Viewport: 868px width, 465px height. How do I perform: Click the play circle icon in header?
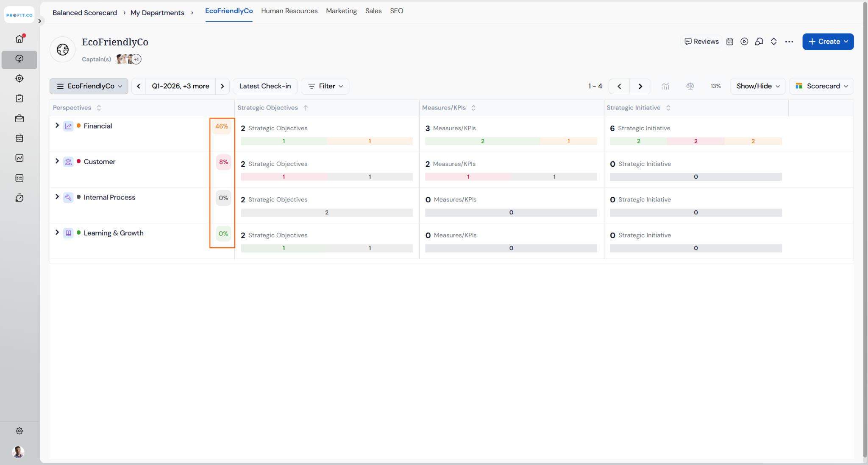(x=744, y=42)
